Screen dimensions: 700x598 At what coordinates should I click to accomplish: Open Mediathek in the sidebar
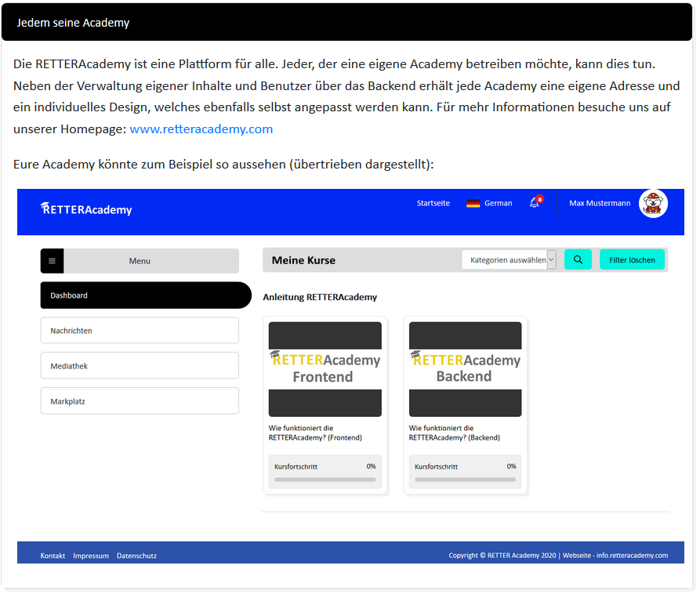coord(140,365)
